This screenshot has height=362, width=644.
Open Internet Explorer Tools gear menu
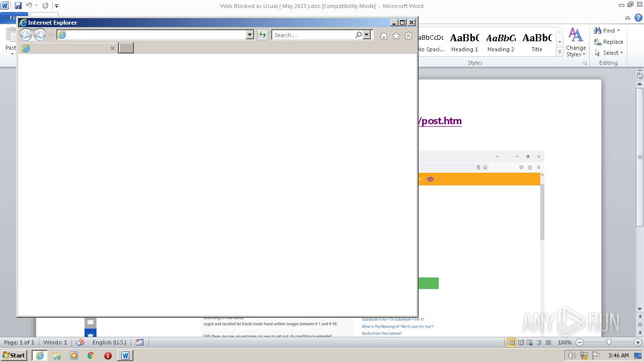pyautogui.click(x=409, y=36)
